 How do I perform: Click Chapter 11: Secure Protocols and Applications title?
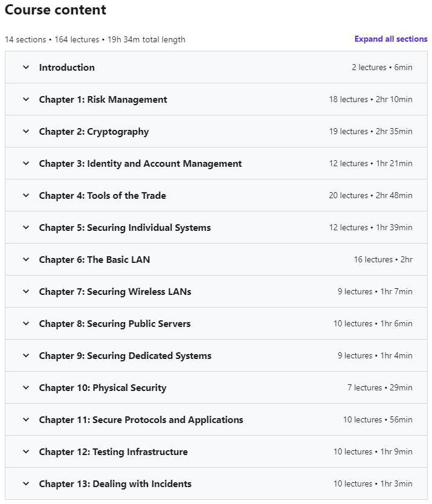pyautogui.click(x=141, y=420)
